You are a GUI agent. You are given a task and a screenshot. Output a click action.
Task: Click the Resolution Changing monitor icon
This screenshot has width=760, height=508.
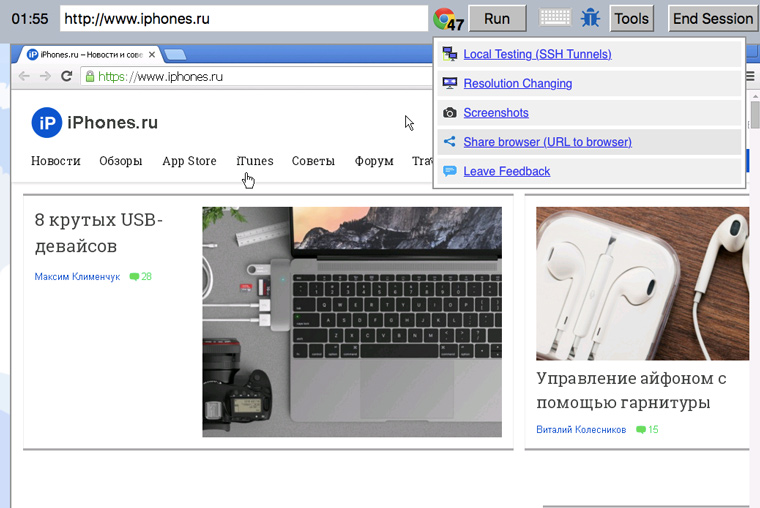pyautogui.click(x=450, y=83)
